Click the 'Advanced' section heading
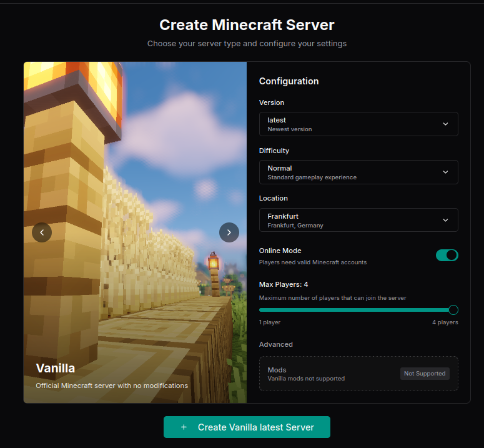The width and height of the screenshot is (484, 448). point(275,344)
